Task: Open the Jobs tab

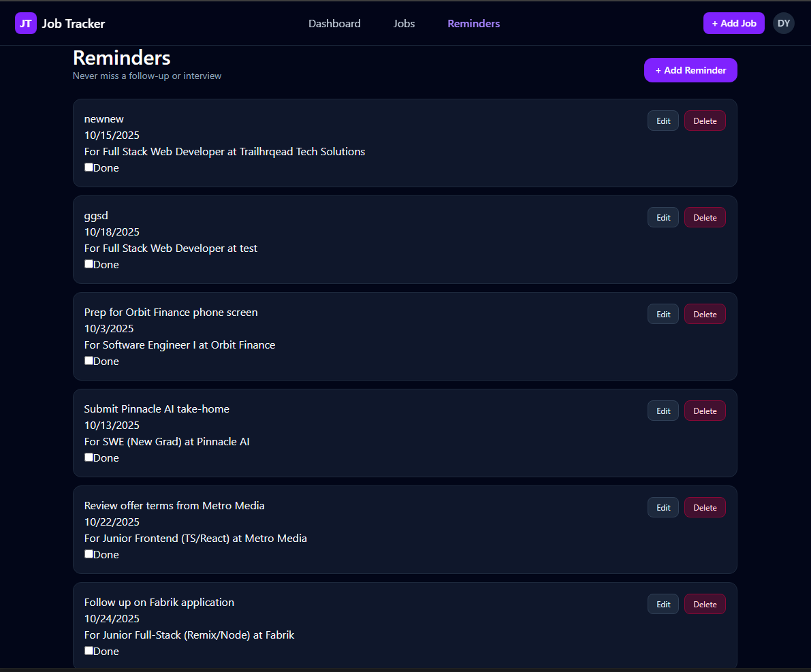Action: pos(404,23)
